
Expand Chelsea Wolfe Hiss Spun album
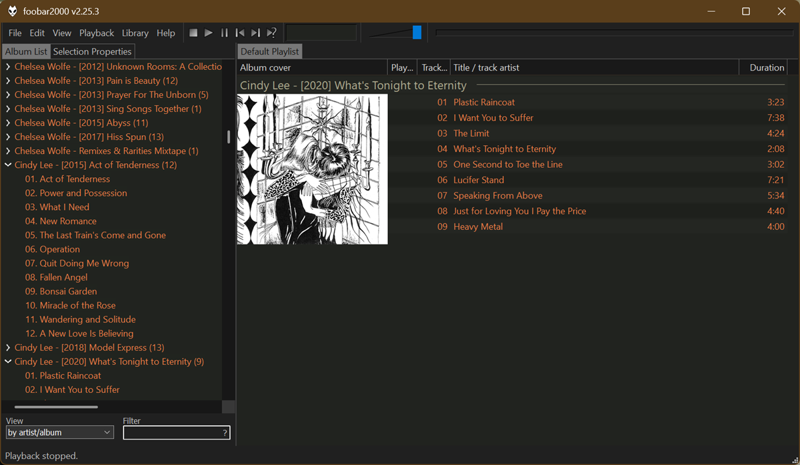(8, 137)
